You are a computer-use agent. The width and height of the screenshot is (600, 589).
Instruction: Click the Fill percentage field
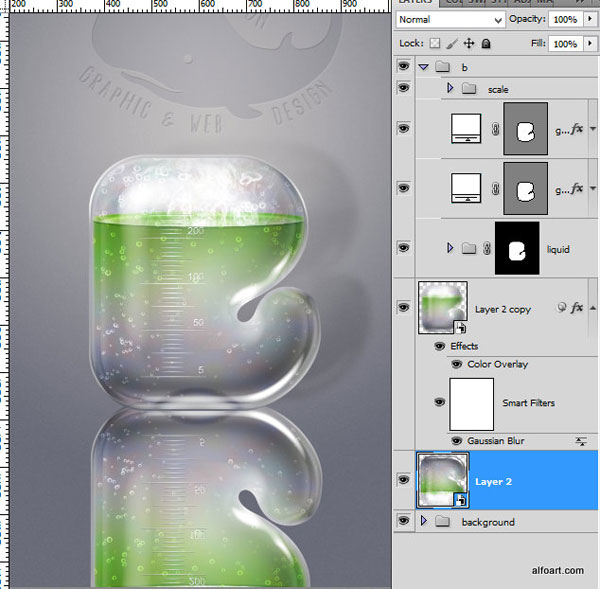pyautogui.click(x=566, y=44)
